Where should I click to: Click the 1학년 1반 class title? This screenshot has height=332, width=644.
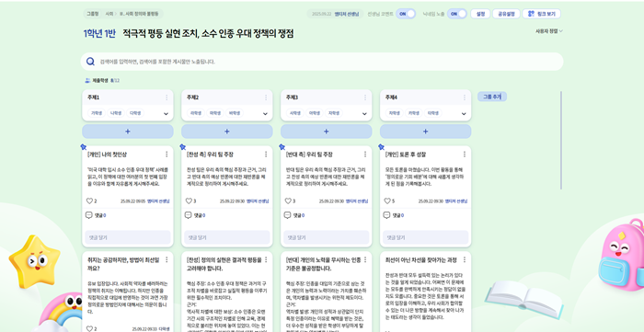(x=99, y=34)
